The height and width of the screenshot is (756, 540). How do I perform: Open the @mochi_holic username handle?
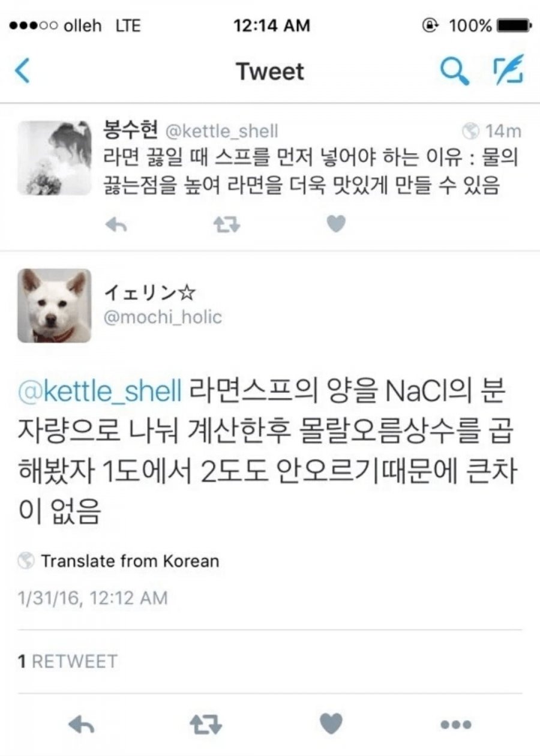(163, 316)
